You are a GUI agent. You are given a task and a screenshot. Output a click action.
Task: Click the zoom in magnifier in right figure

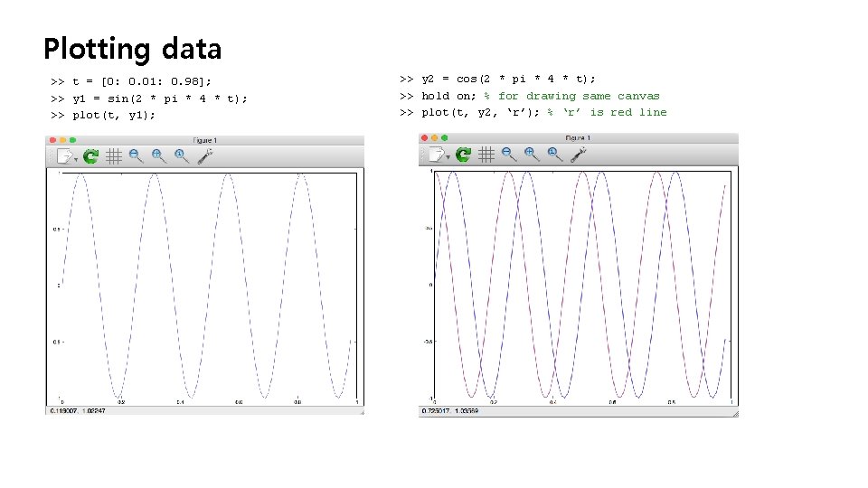532,155
